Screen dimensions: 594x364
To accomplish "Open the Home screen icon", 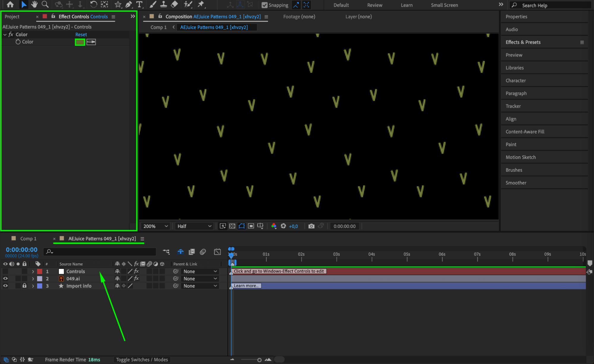I will point(10,4).
